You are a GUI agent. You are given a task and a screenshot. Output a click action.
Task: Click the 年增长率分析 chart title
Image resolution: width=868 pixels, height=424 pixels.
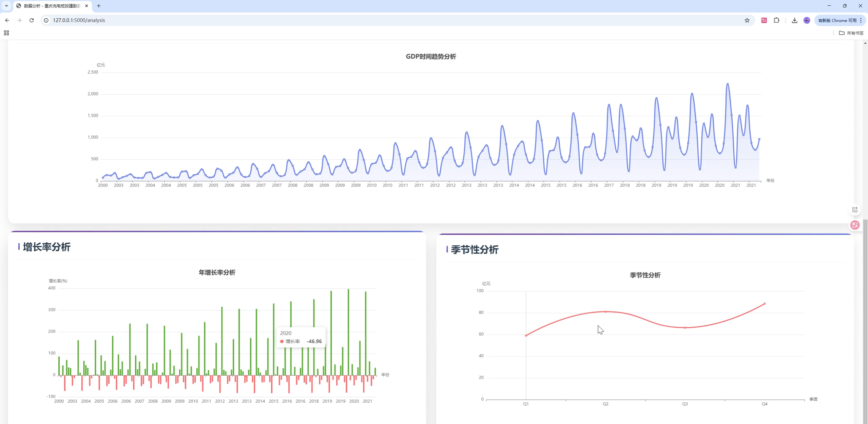click(x=217, y=272)
